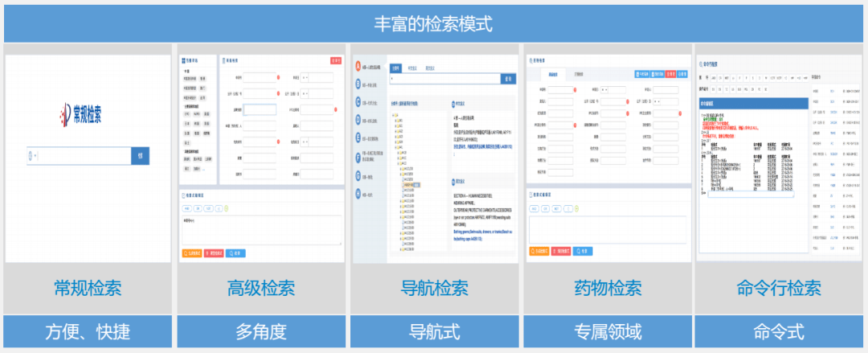Click the green plus icon in 高级检索 editor
This screenshot has height=353, width=868.
click(x=227, y=208)
